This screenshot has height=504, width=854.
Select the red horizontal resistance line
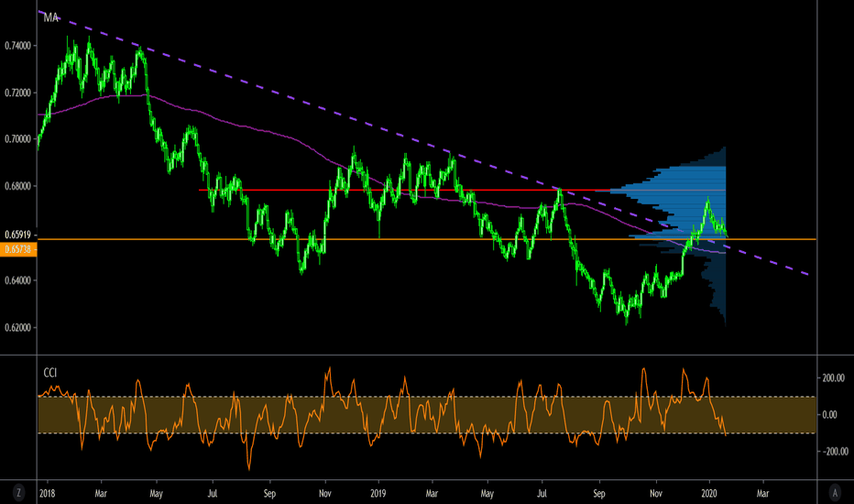pyautogui.click(x=367, y=191)
